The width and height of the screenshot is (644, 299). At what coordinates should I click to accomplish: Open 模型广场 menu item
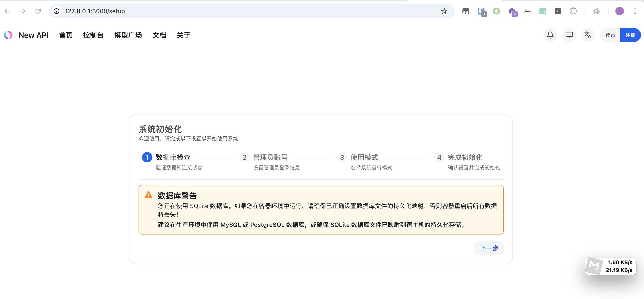coord(128,35)
